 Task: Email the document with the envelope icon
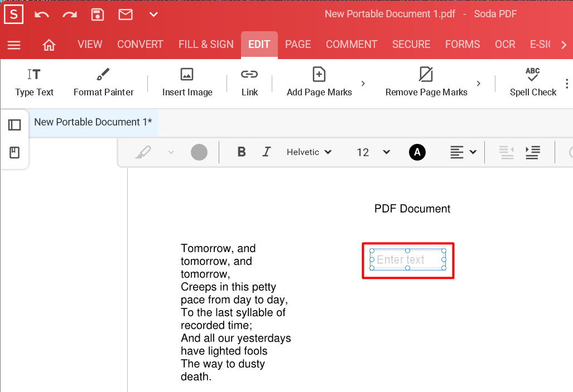pos(126,14)
